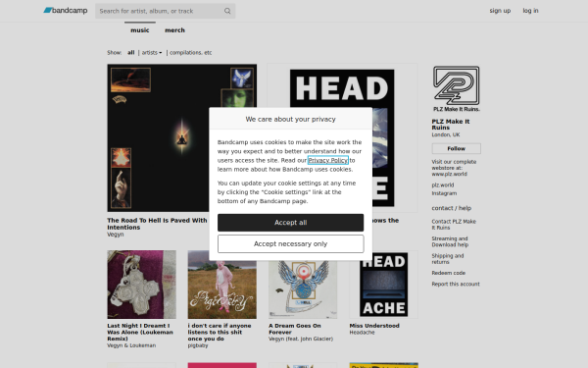The width and height of the screenshot is (588, 368).
Task: Click the Vegyn (feat. John Glacier) text
Action: (x=301, y=339)
